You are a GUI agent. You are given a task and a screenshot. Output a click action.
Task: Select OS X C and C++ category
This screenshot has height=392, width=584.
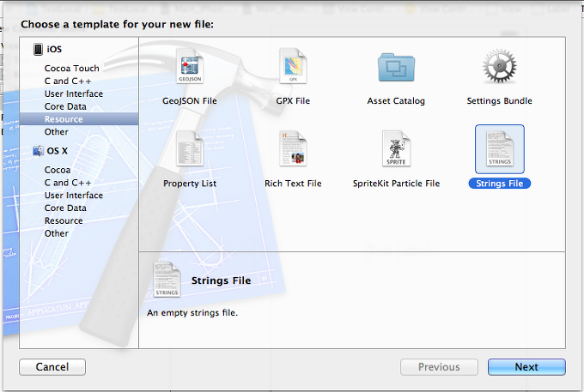pyautogui.click(x=68, y=183)
